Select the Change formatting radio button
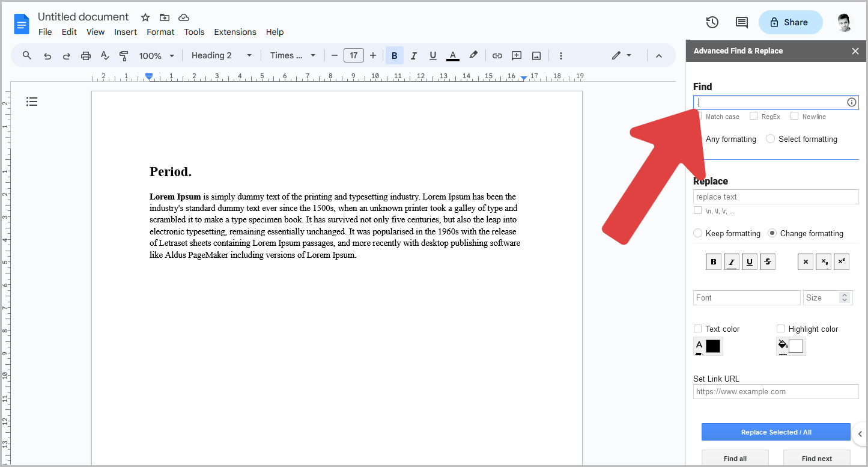868x467 pixels. pyautogui.click(x=772, y=233)
